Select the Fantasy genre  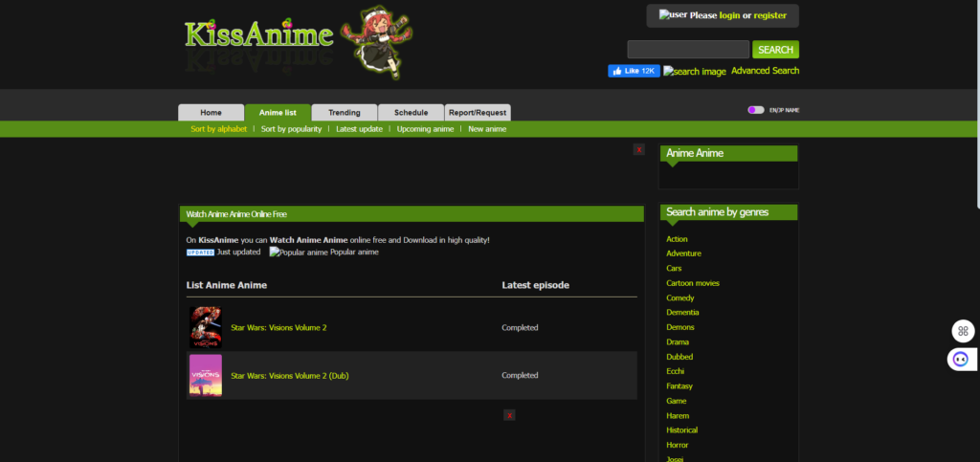pyautogui.click(x=679, y=386)
